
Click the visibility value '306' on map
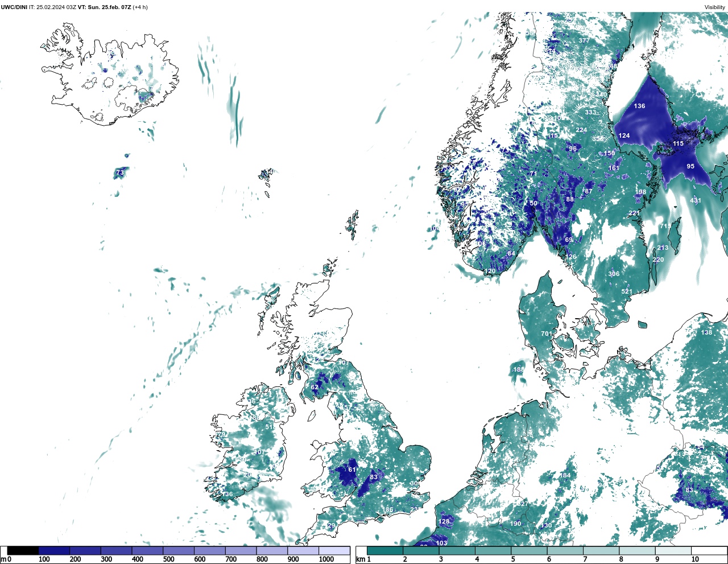tap(614, 274)
